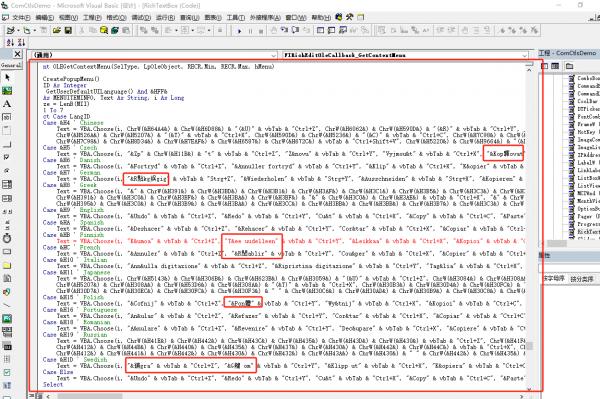Click the Add Standard EXE Project icon

[x=11, y=30]
